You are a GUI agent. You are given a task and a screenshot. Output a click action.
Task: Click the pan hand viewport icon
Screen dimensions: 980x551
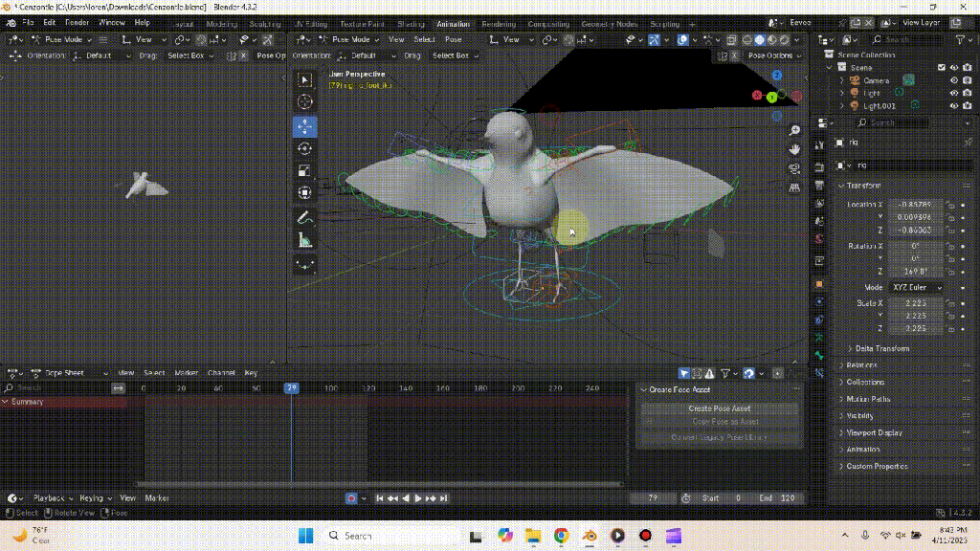coord(794,149)
